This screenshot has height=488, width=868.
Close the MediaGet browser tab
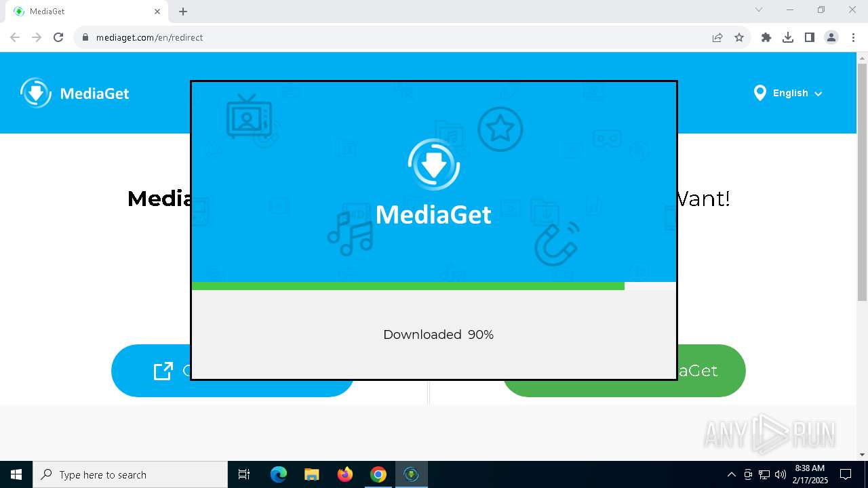click(157, 12)
